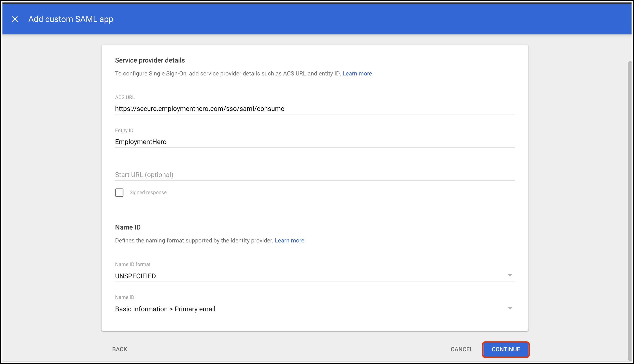
Task: Go BACK to the previous step
Action: pos(119,349)
